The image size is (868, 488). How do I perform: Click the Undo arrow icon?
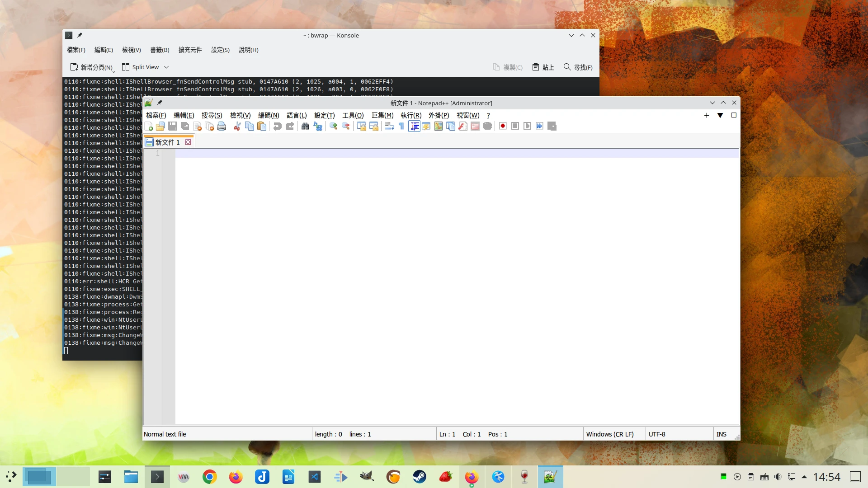(277, 126)
